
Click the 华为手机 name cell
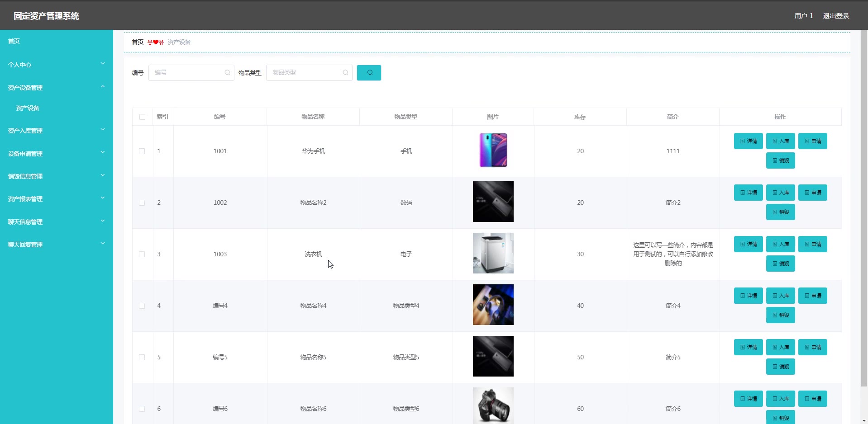click(x=314, y=151)
